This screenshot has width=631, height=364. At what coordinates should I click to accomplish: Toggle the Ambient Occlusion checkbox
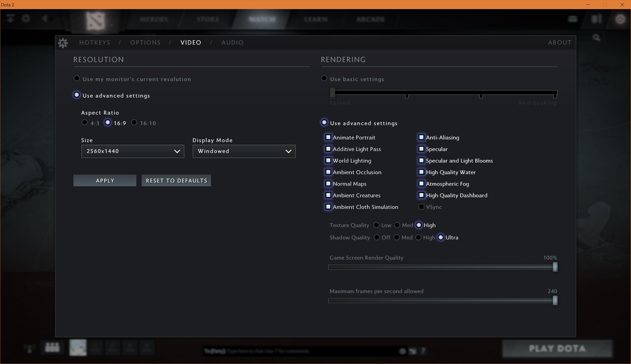tap(328, 172)
